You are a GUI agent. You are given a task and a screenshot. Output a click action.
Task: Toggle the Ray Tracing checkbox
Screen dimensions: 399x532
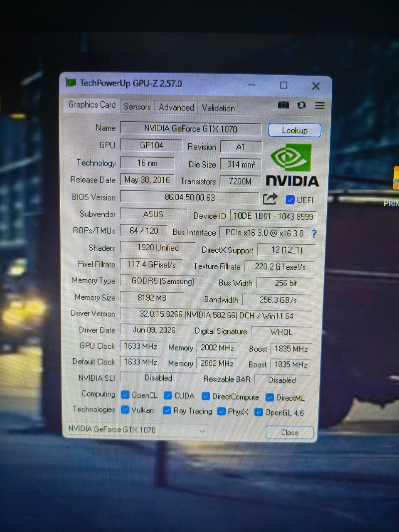(x=167, y=411)
